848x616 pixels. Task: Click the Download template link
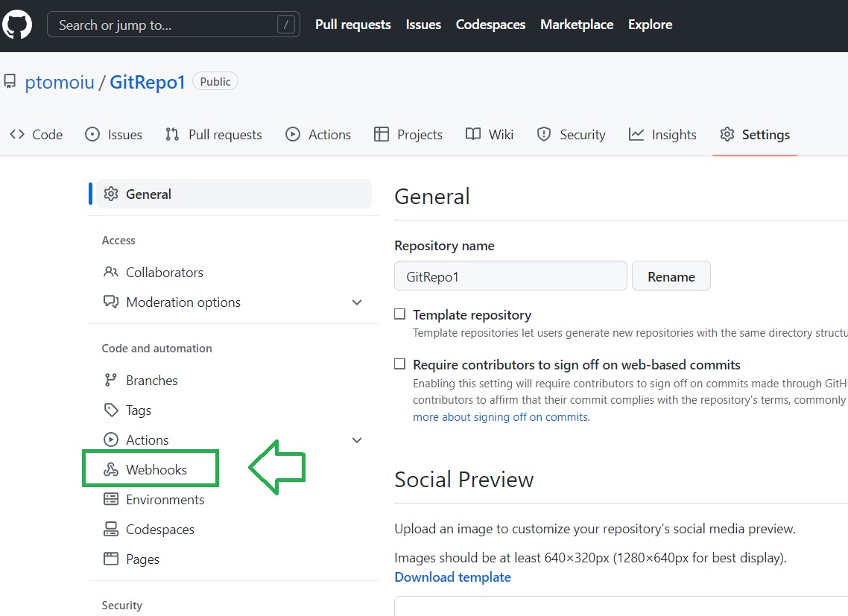tap(452, 577)
